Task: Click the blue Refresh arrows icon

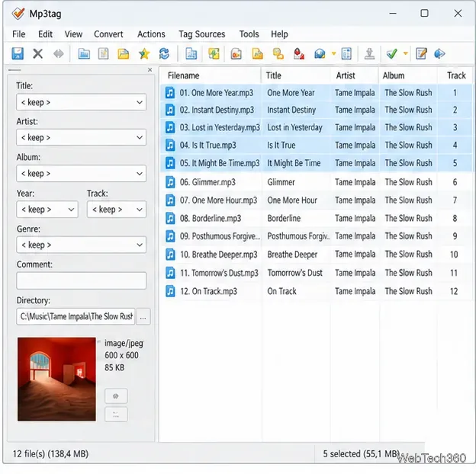Action: pyautogui.click(x=164, y=53)
